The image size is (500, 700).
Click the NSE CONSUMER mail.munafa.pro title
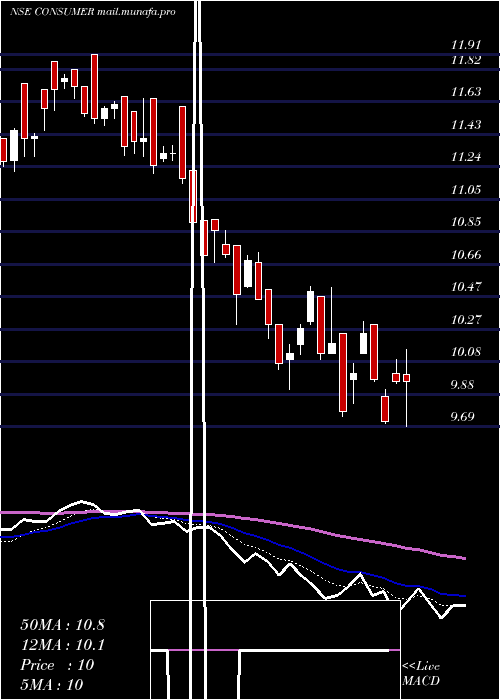(92, 12)
